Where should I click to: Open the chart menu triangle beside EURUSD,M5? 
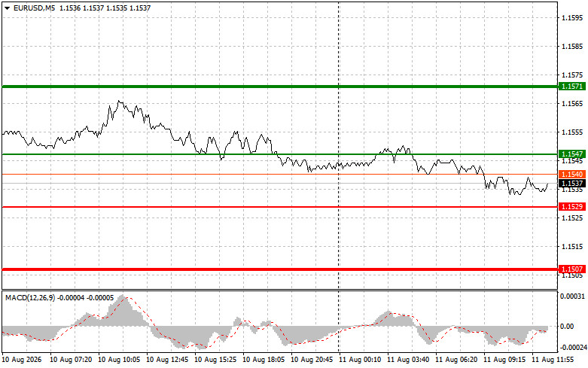[7, 8]
